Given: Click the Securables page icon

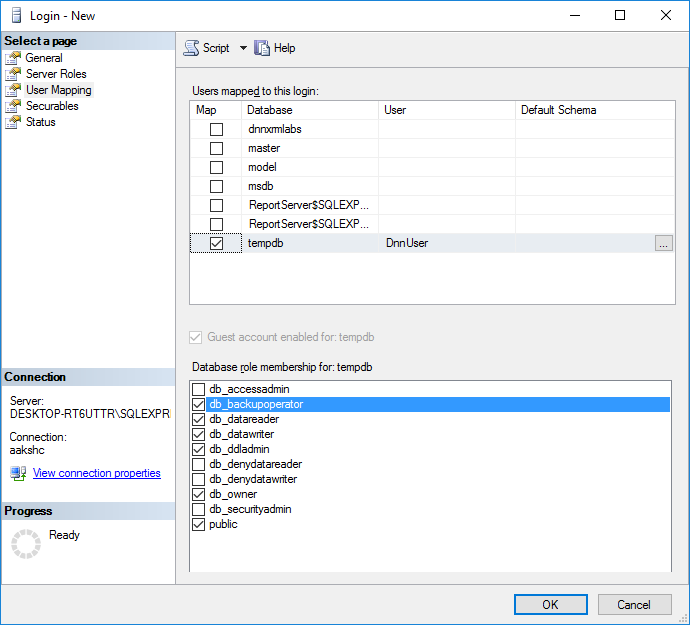Looking at the screenshot, I should pos(13,106).
